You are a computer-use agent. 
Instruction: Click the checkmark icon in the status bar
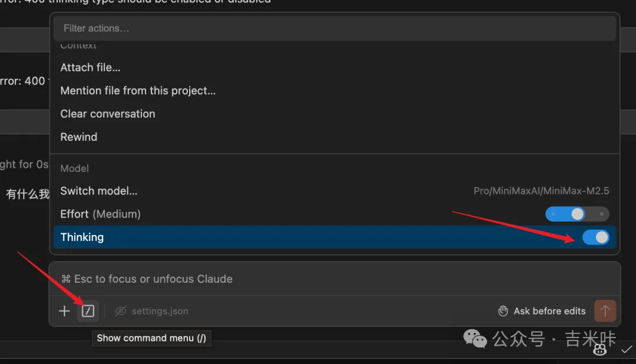(627, 349)
